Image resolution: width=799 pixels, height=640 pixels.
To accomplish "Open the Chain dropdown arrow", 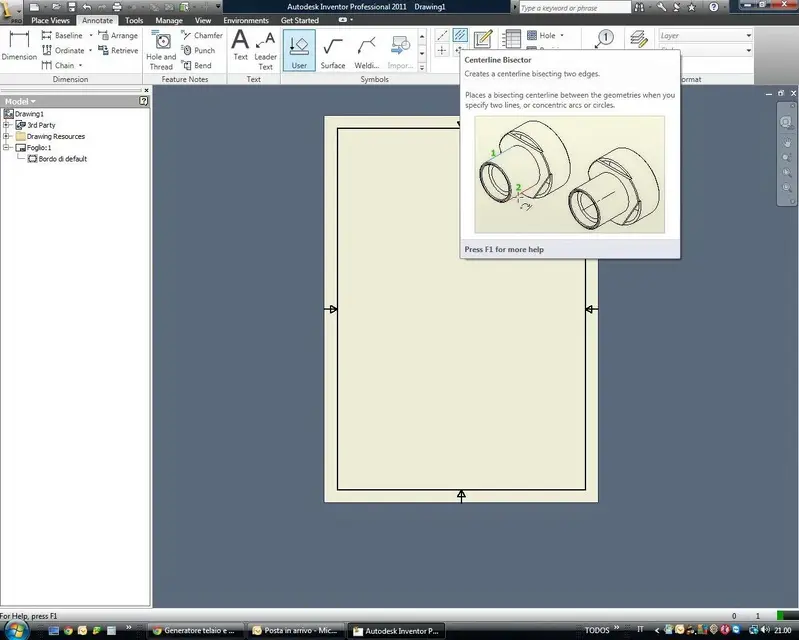I will [x=81, y=65].
